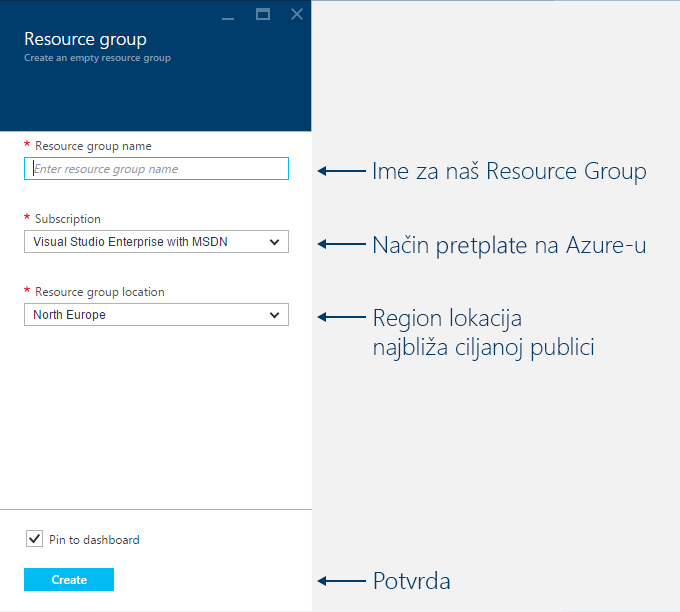Click the arrow pointing at the Create button

point(342,581)
